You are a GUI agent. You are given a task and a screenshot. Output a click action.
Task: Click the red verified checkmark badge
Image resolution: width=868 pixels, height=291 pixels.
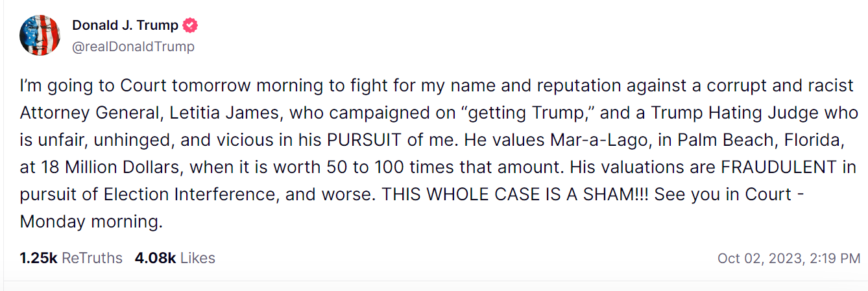(x=190, y=26)
